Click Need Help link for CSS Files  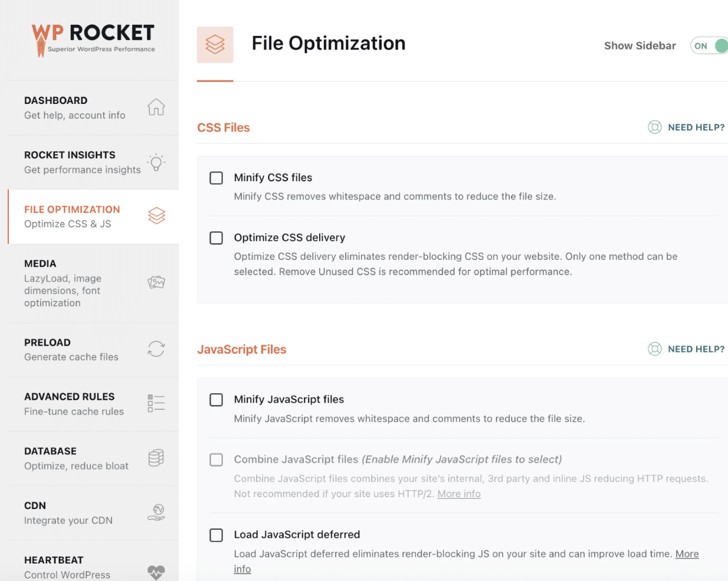click(696, 127)
